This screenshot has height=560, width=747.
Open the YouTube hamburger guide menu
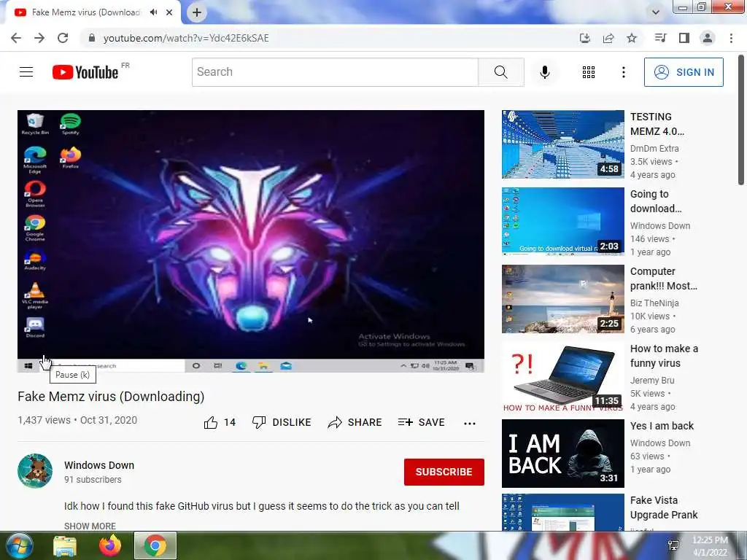(x=26, y=72)
